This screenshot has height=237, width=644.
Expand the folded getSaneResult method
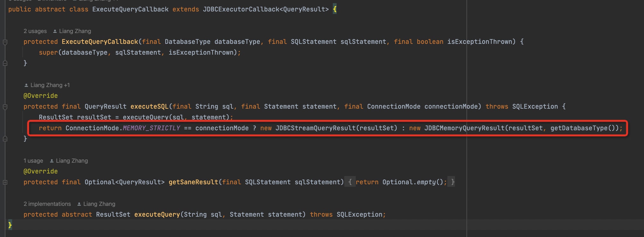pos(5,182)
